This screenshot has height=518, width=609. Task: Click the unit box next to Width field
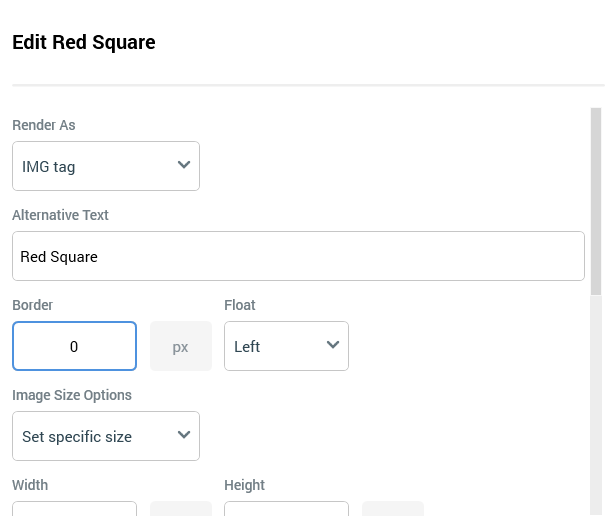click(x=181, y=510)
